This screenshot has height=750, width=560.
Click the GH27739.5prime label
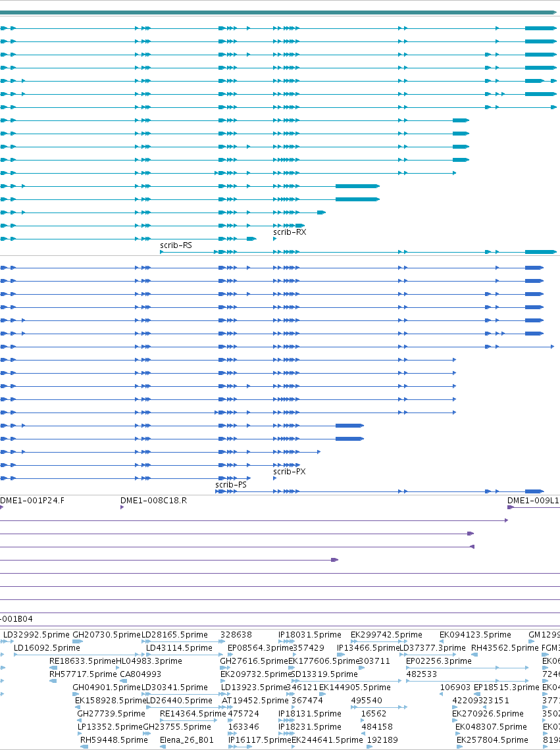111,714
